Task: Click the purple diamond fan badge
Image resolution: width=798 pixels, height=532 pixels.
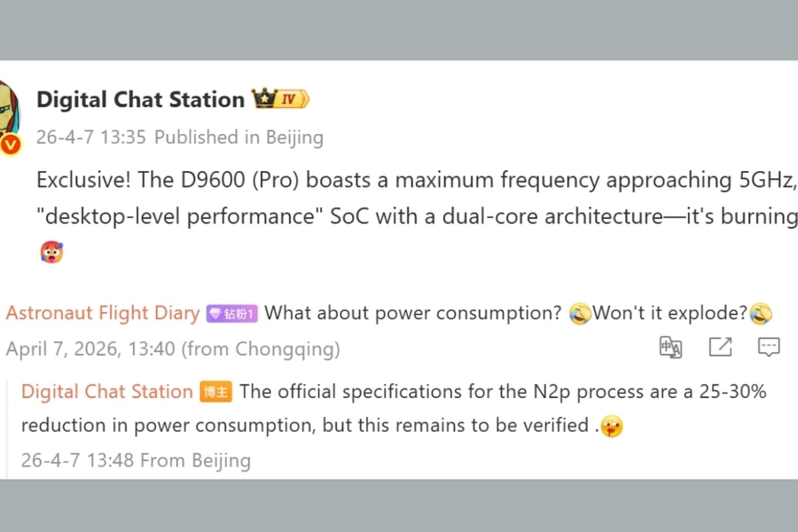Action: [231, 313]
